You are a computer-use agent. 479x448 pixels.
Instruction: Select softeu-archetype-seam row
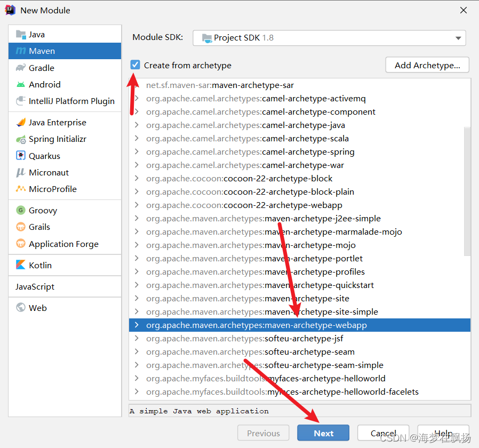tap(300, 352)
